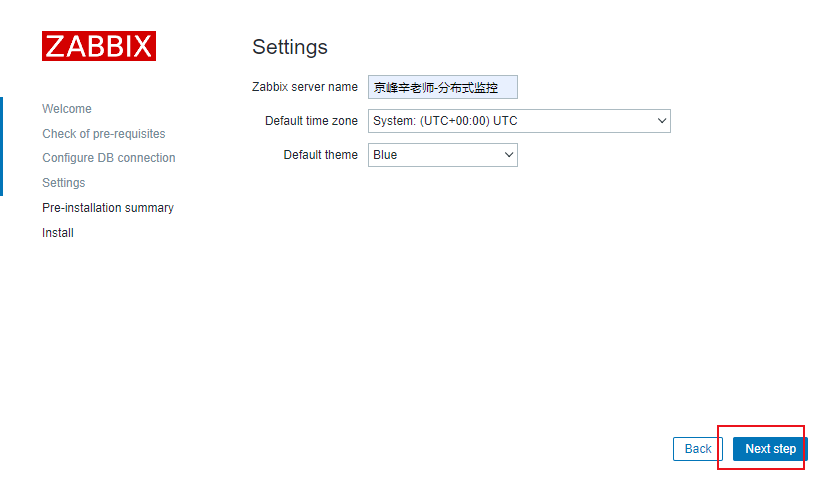Image resolution: width=832 pixels, height=491 pixels.
Task: Go to the Welcome step
Action: [67, 109]
